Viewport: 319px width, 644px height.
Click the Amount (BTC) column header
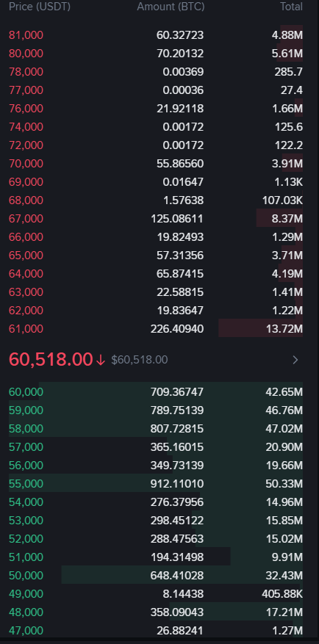click(171, 7)
